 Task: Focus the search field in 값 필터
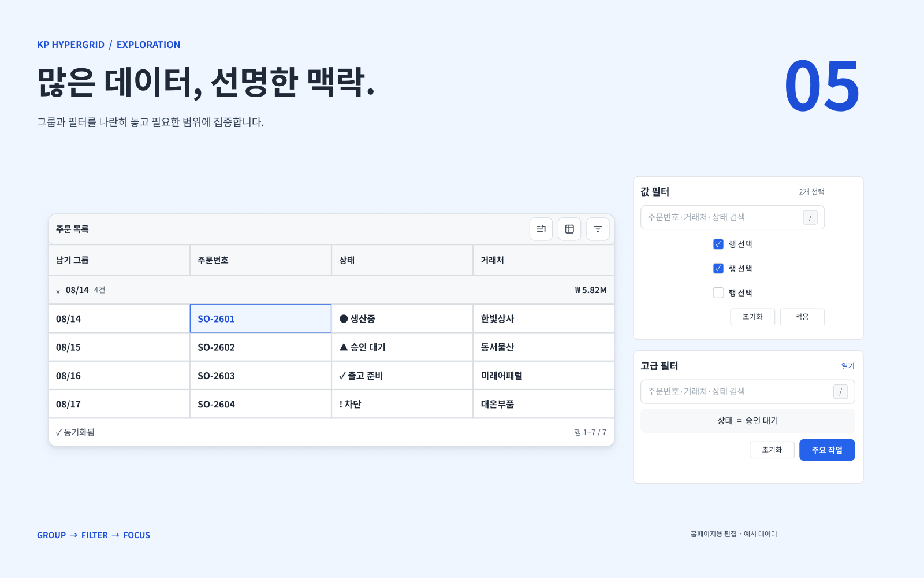click(x=732, y=217)
